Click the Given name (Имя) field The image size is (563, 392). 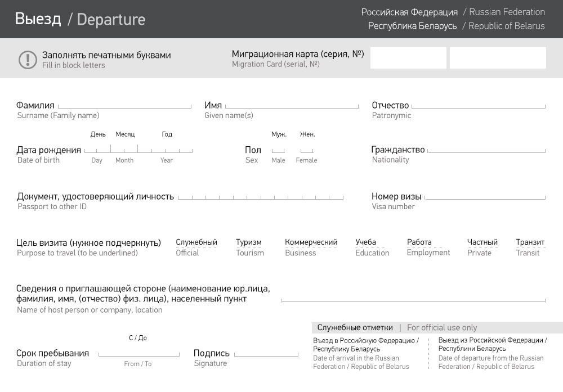pyautogui.click(x=292, y=104)
